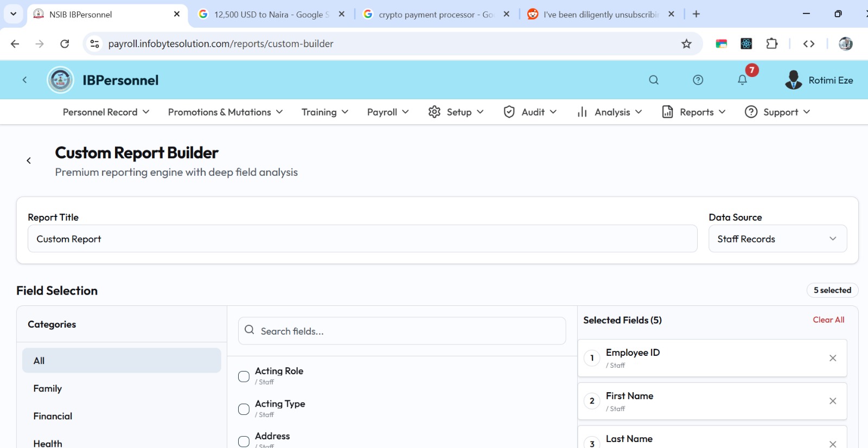Click the Report Title input field
The height and width of the screenshot is (448, 868).
(x=362, y=239)
